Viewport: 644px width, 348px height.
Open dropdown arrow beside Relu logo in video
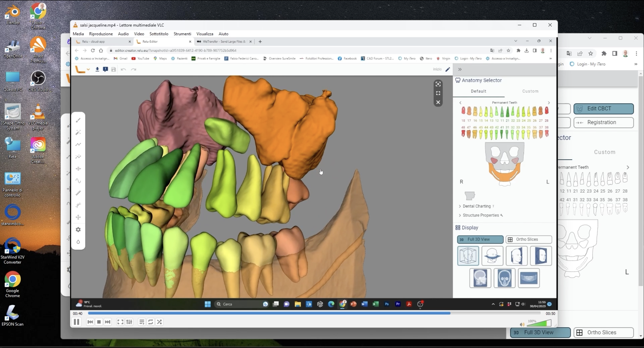pyautogui.click(x=88, y=69)
